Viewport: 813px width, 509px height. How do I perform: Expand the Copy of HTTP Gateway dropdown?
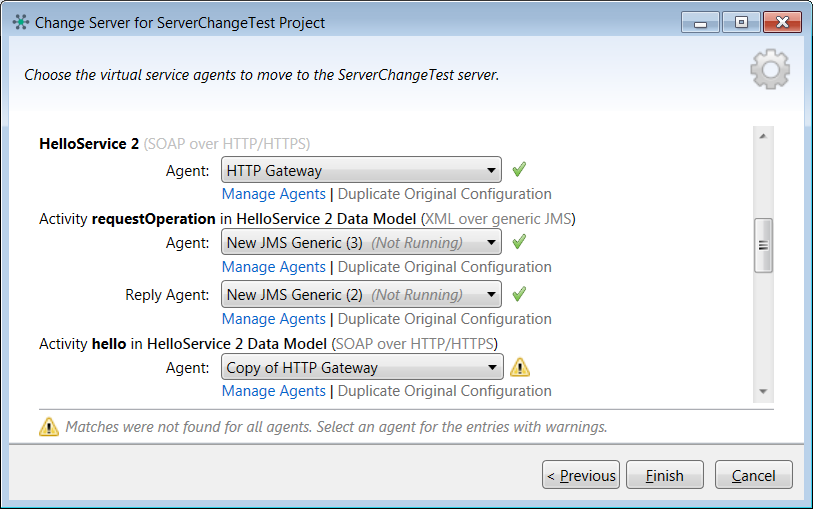361,368
